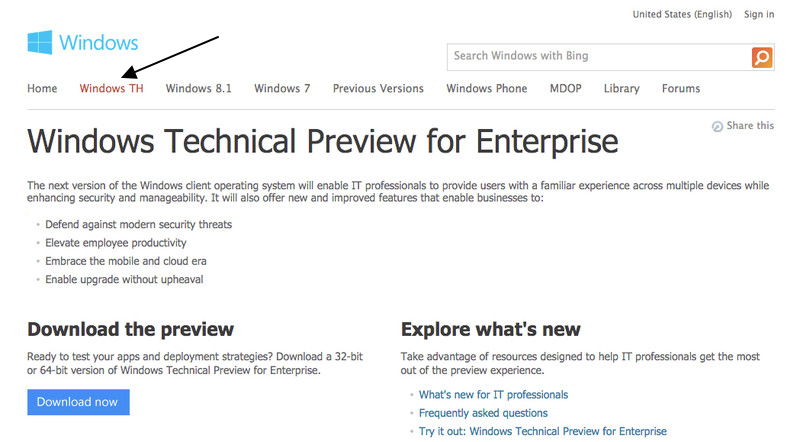Image resolution: width=800 pixels, height=442 pixels.
Task: Open the Windows 8.1 tab
Action: click(198, 88)
